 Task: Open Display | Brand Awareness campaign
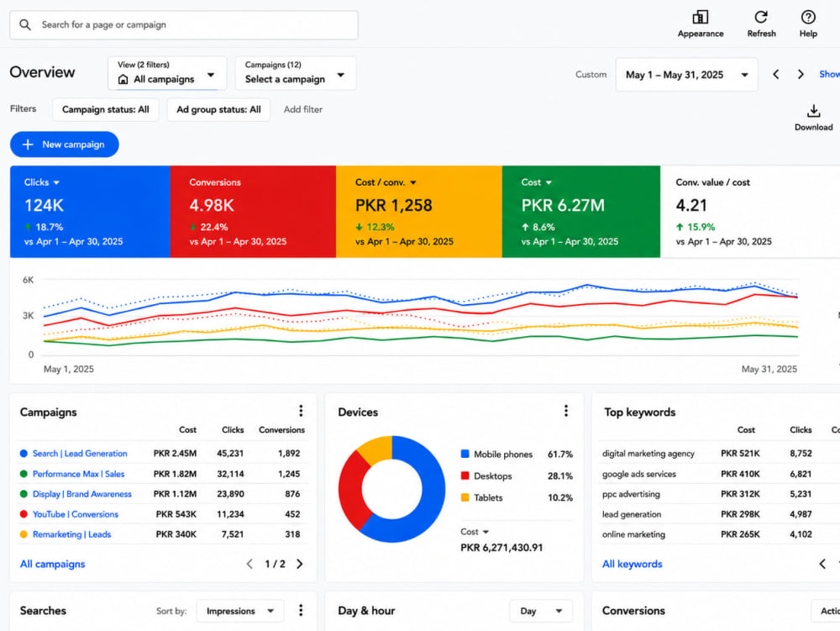point(82,494)
